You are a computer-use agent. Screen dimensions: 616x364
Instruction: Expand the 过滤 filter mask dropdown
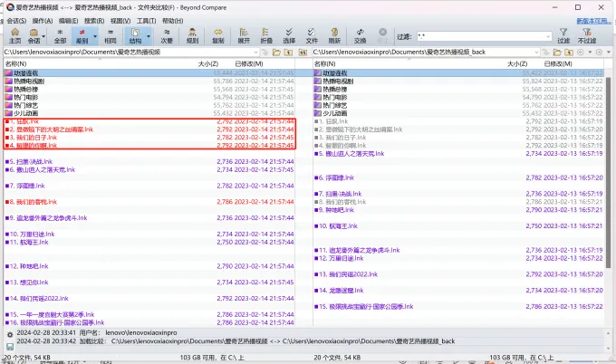[548, 36]
